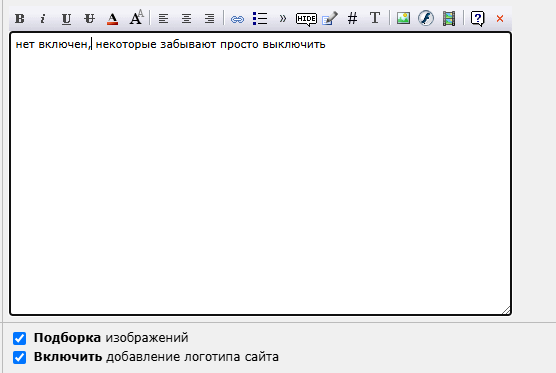Viewport: 556px width, 373px height.
Task: Insert a hyperlink with the chain icon
Action: tap(237, 19)
